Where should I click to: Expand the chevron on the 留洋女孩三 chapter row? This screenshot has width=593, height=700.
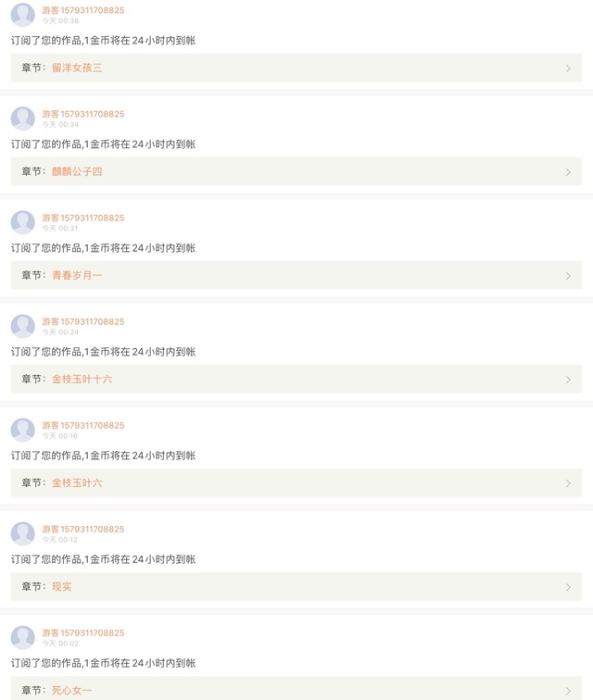click(568, 69)
